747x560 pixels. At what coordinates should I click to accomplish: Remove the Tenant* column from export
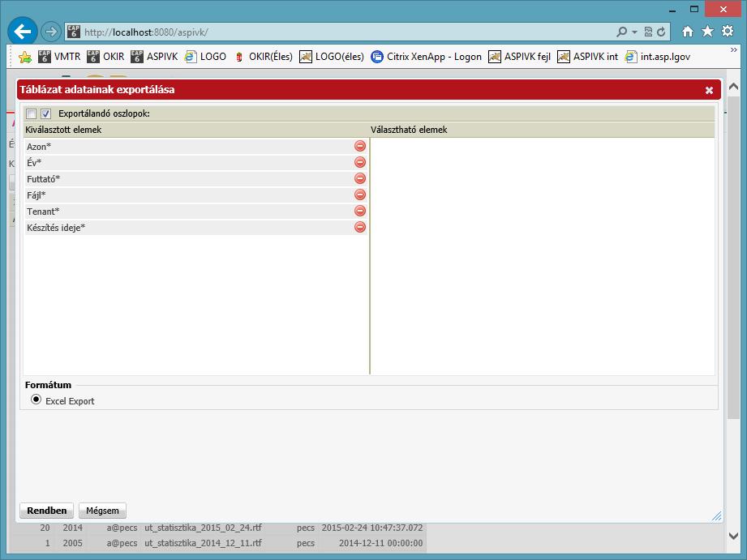click(360, 211)
